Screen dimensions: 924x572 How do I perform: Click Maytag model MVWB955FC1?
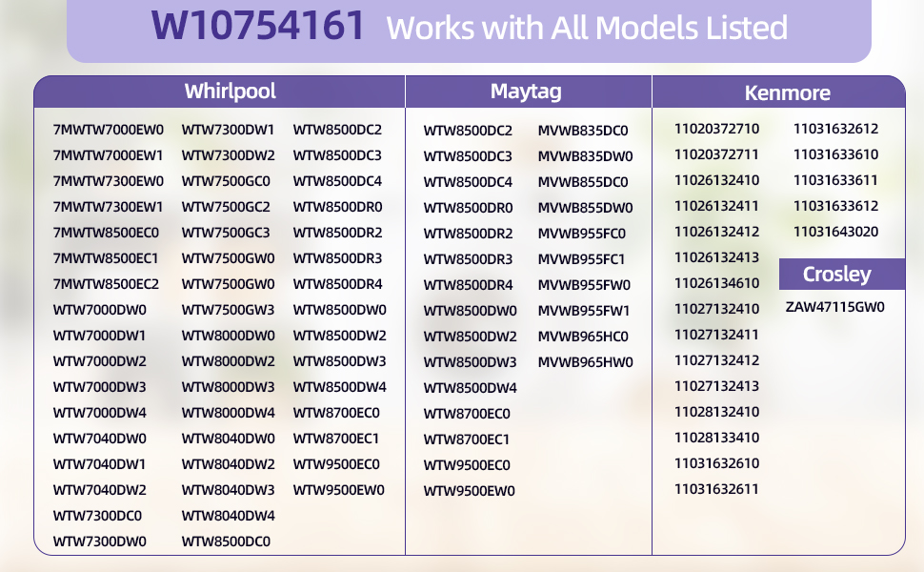click(x=581, y=259)
